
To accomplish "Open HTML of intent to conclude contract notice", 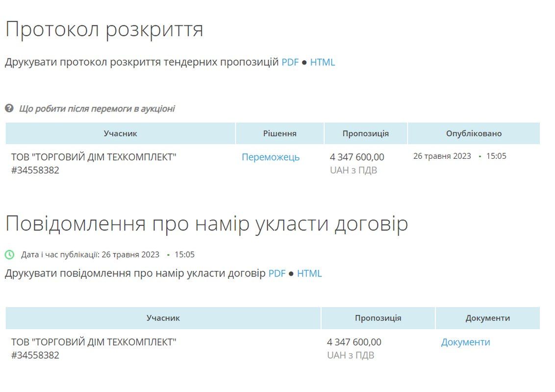I will tap(309, 273).
